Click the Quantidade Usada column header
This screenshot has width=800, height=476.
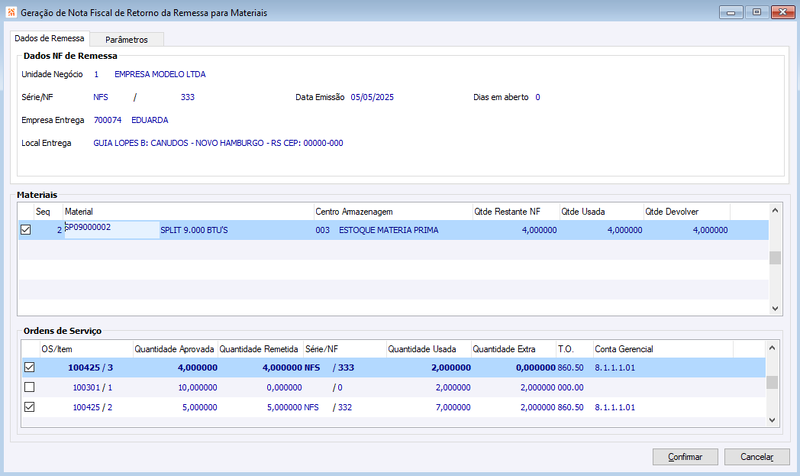428,349
